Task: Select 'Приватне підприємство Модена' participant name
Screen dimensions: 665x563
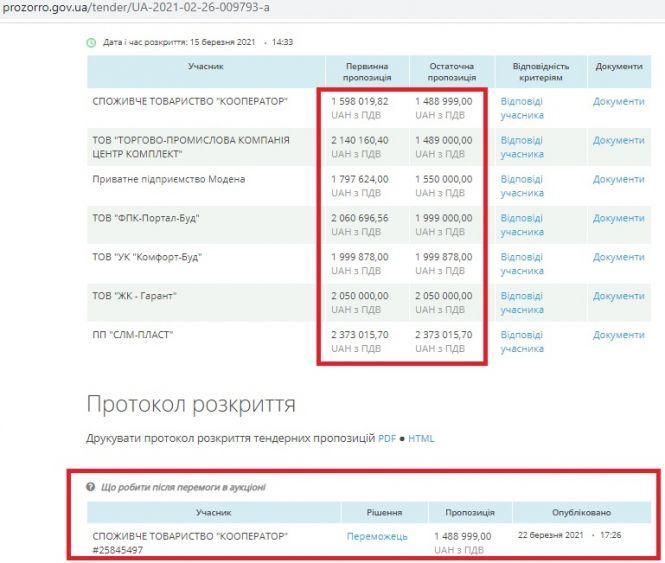Action: tap(169, 179)
